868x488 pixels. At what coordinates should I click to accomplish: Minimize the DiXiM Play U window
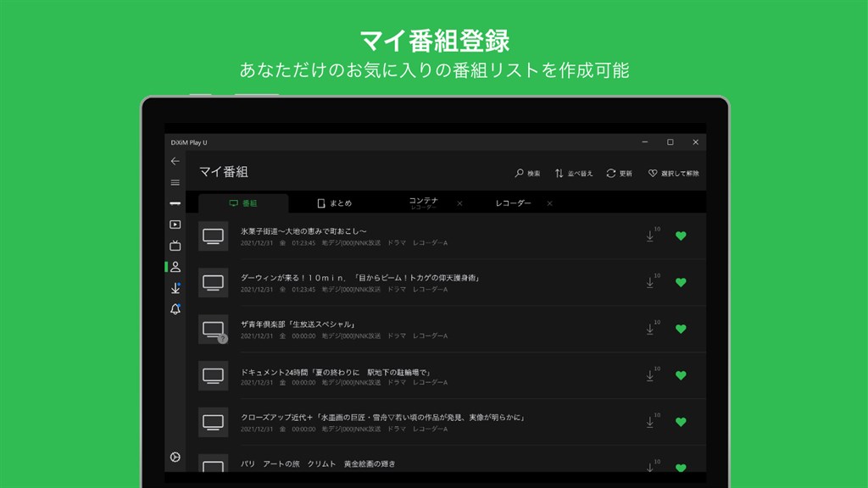645,142
